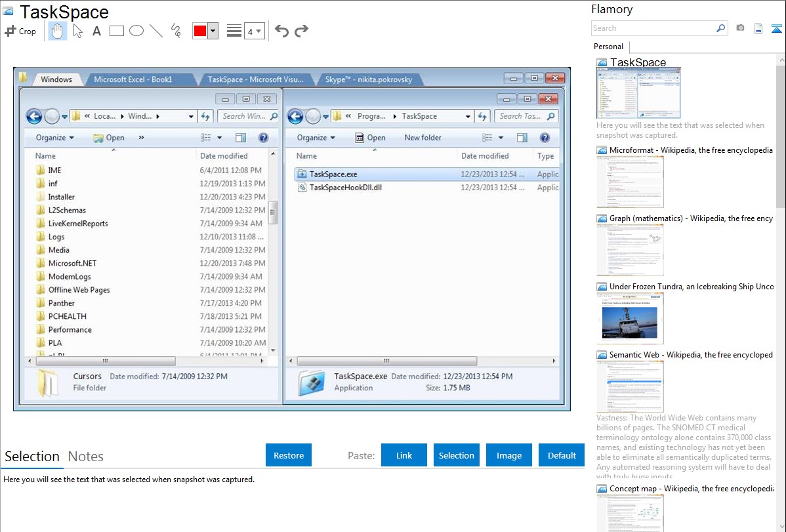Click Open in the left Explorer toolbar
This screenshot has height=532, width=786.
[x=109, y=137]
